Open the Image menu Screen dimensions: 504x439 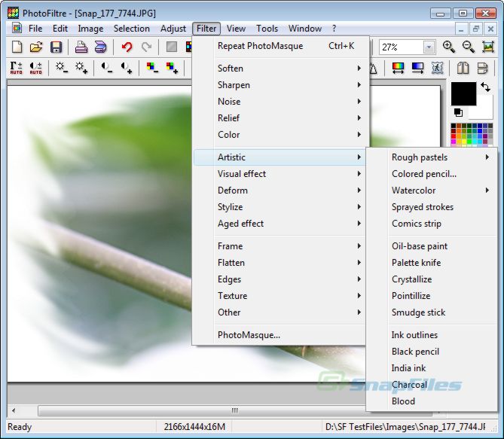pyautogui.click(x=90, y=29)
